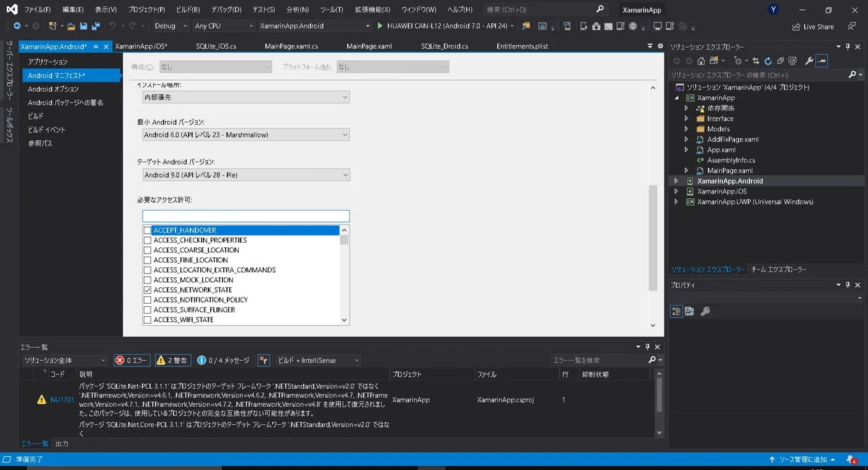Click the Open File folder icon
868x470 pixels.
[x=71, y=26]
